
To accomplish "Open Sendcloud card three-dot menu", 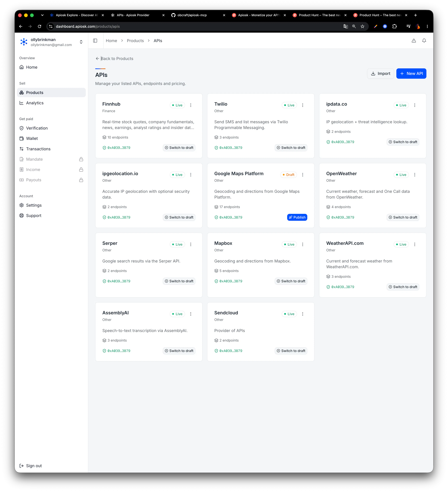I will coord(302,314).
